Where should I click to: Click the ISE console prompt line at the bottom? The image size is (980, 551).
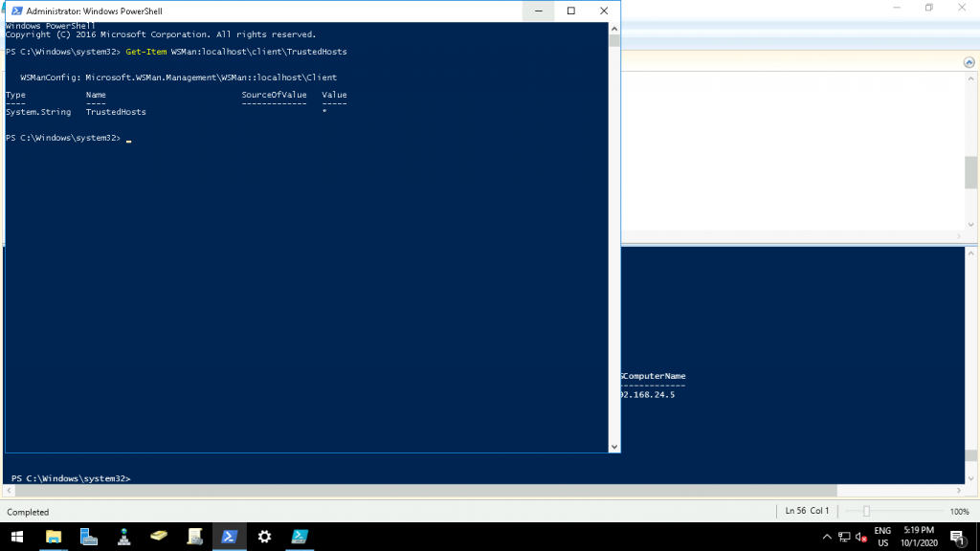click(71, 478)
